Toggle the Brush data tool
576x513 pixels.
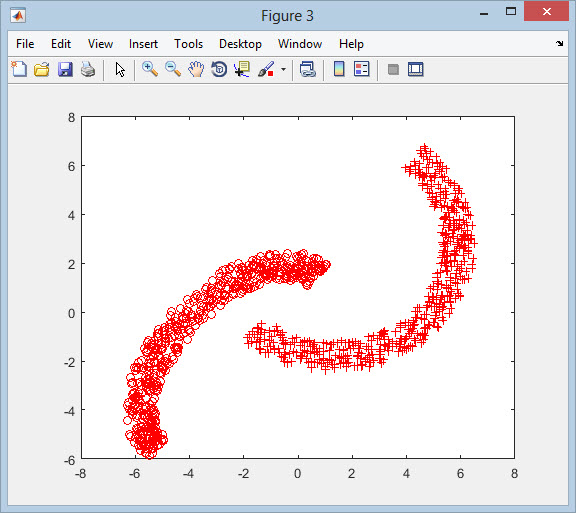(266, 69)
